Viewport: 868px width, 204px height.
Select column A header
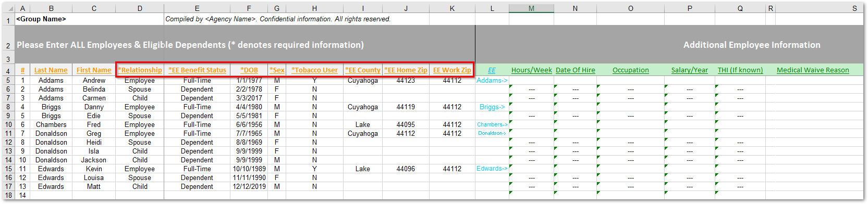tap(22, 8)
